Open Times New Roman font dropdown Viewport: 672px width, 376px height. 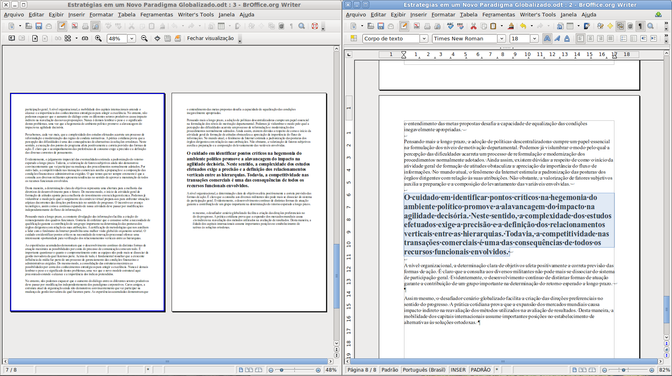[501, 39]
